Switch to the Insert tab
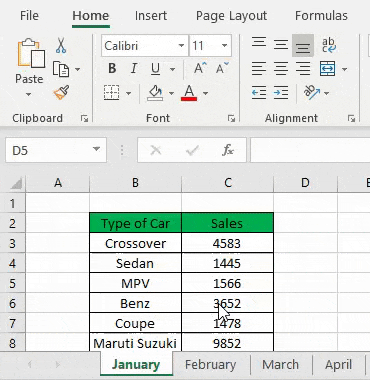This screenshot has width=370, height=380. pos(151,16)
